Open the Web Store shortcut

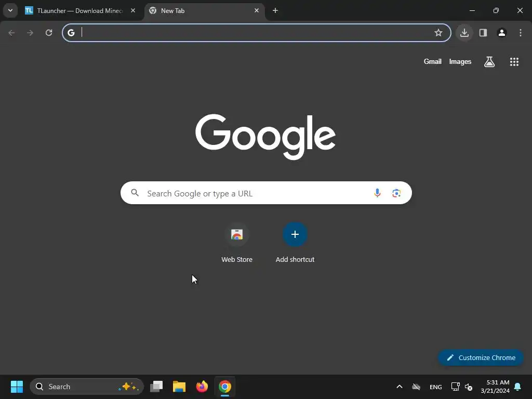[x=237, y=243]
